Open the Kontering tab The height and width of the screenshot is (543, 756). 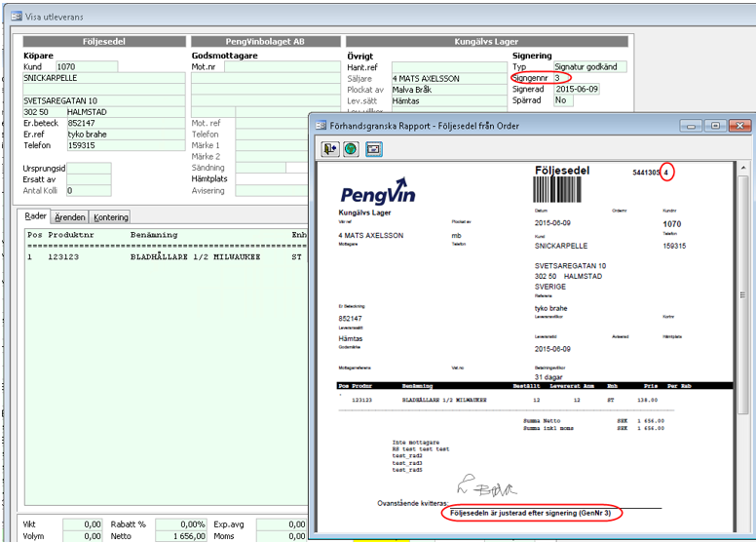111,217
